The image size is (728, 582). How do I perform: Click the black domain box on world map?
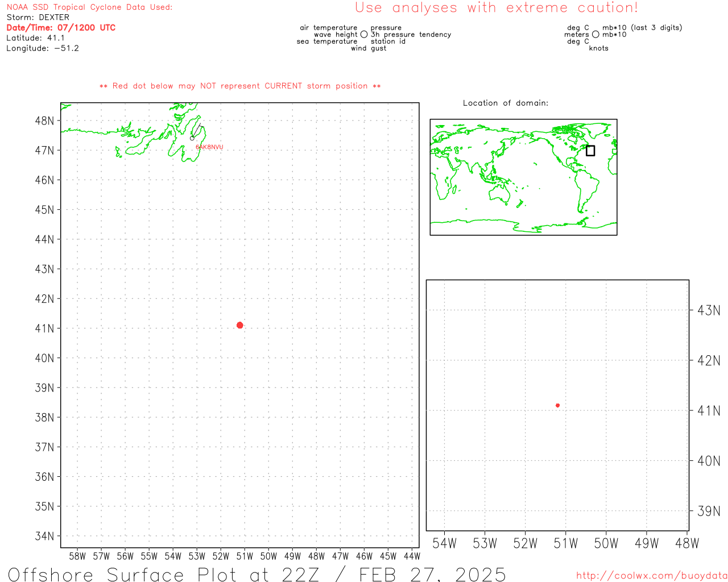590,151
